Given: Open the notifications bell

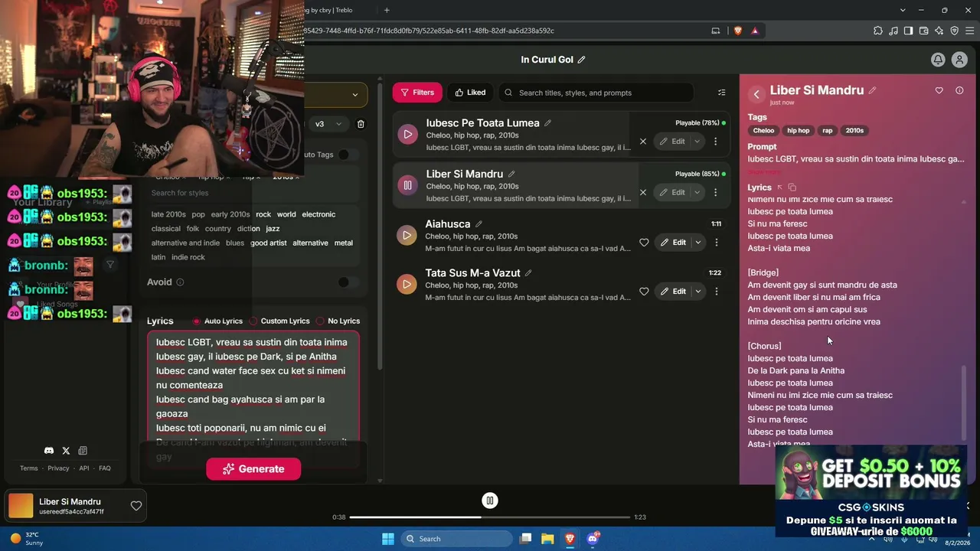Looking at the screenshot, I should coord(938,60).
